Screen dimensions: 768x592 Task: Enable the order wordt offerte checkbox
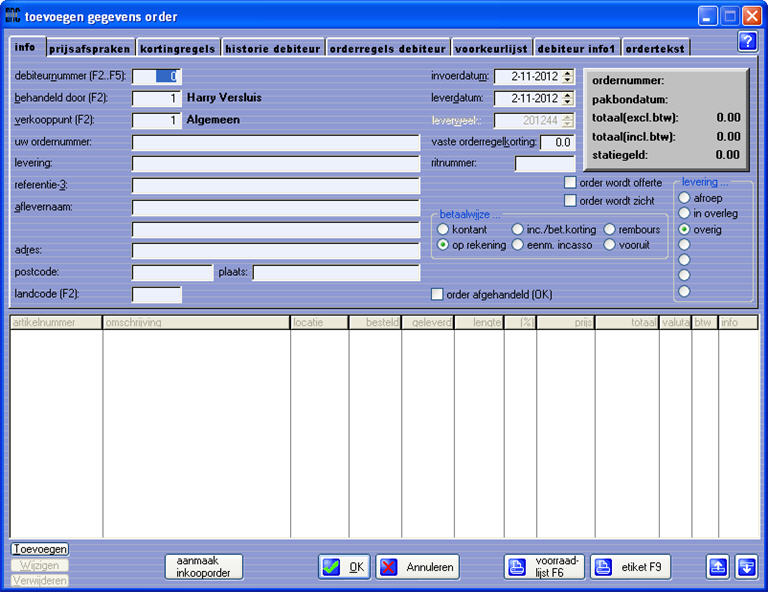(570, 183)
